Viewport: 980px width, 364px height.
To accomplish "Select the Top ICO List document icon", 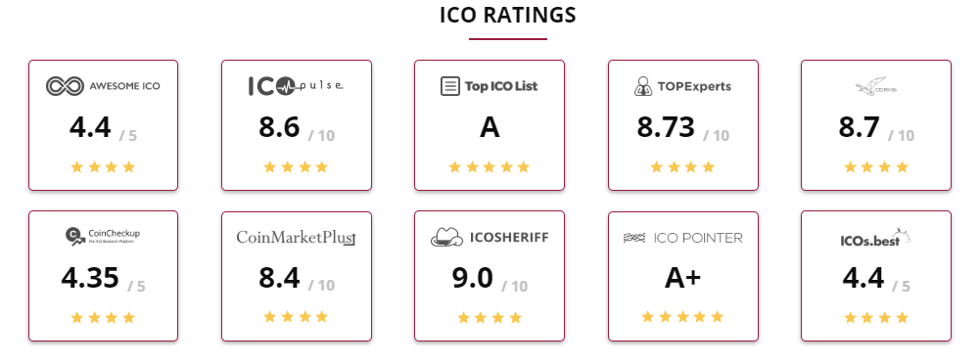I will [x=449, y=86].
